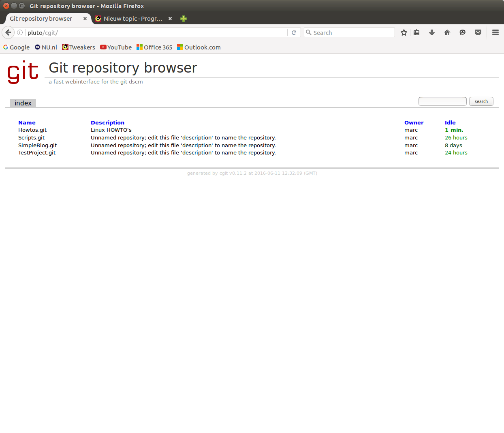Click the 1 min. idle link
504x433 pixels.
(x=454, y=130)
